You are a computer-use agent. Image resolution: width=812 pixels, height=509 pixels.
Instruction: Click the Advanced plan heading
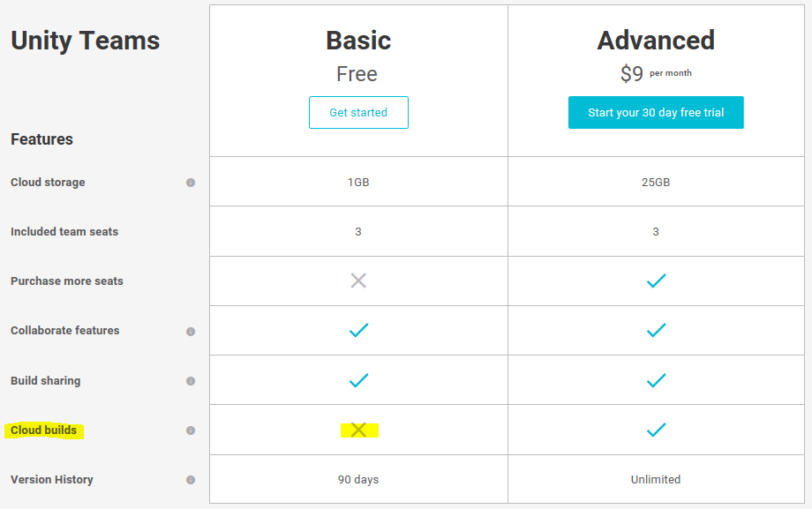656,41
